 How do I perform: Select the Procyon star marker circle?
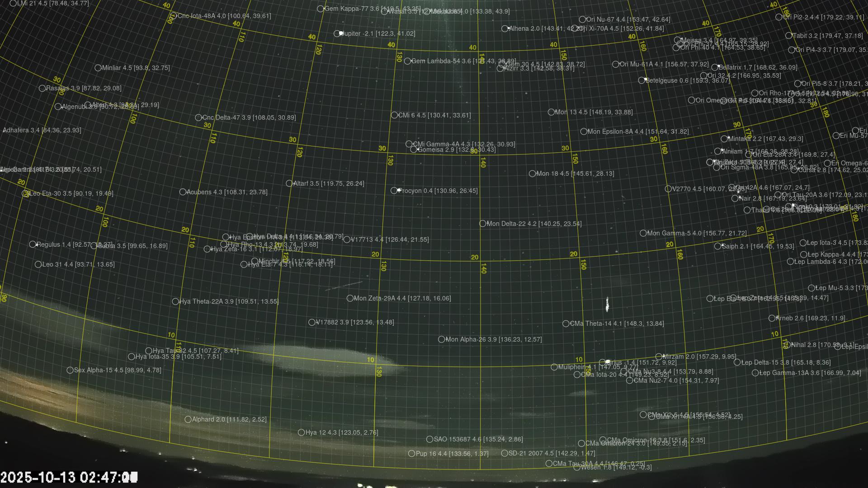[x=394, y=191]
